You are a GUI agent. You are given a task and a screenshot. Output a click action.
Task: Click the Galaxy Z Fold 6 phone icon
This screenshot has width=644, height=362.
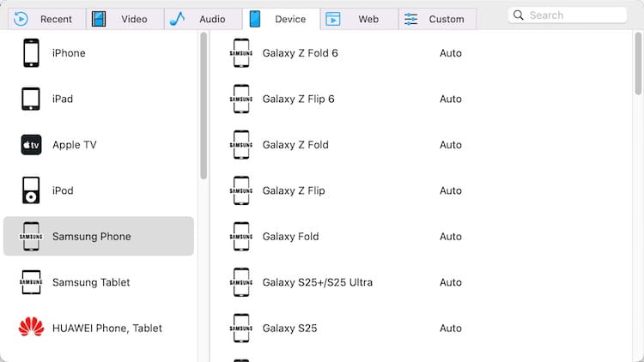tap(241, 53)
